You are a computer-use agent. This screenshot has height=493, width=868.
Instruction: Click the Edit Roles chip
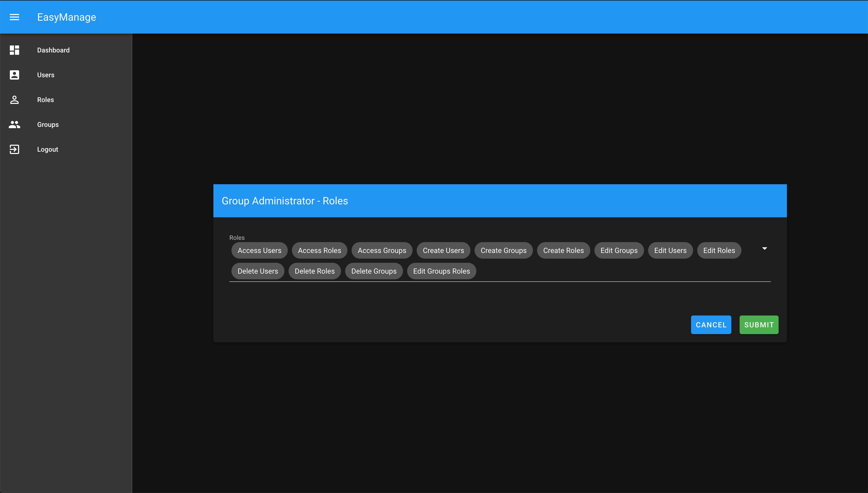(x=719, y=251)
